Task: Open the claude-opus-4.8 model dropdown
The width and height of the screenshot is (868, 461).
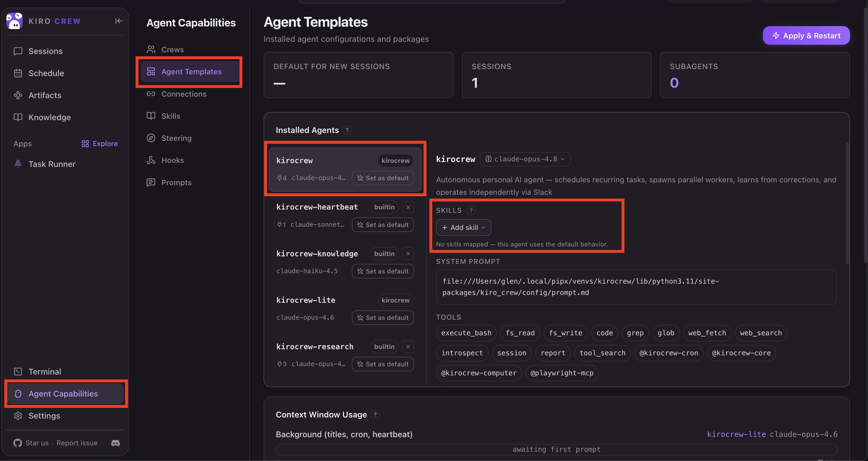Action: (x=525, y=159)
